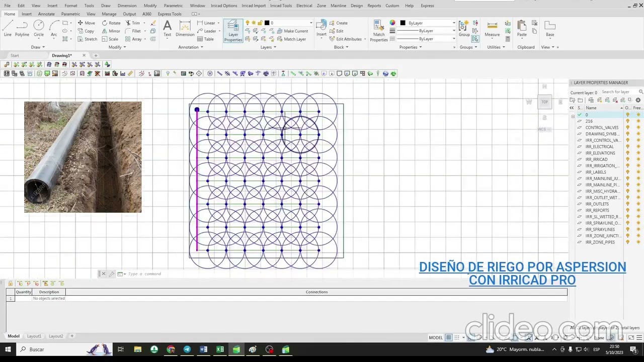Open layer manager settings gear
The width and height of the screenshot is (644, 362).
(638, 100)
